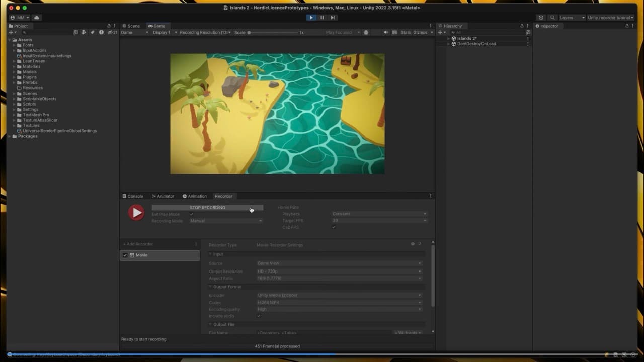Toggle the shortcuts keyboard icon in Game view
This screenshot has height=362, width=644.
[394, 32]
